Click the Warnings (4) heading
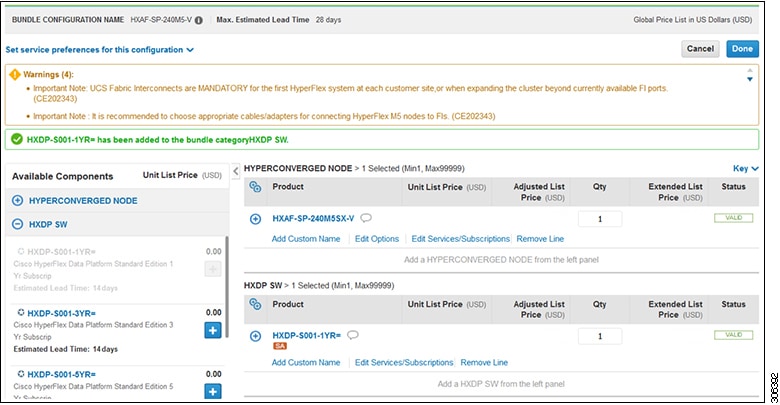This screenshot has height=405, width=780. [48, 75]
